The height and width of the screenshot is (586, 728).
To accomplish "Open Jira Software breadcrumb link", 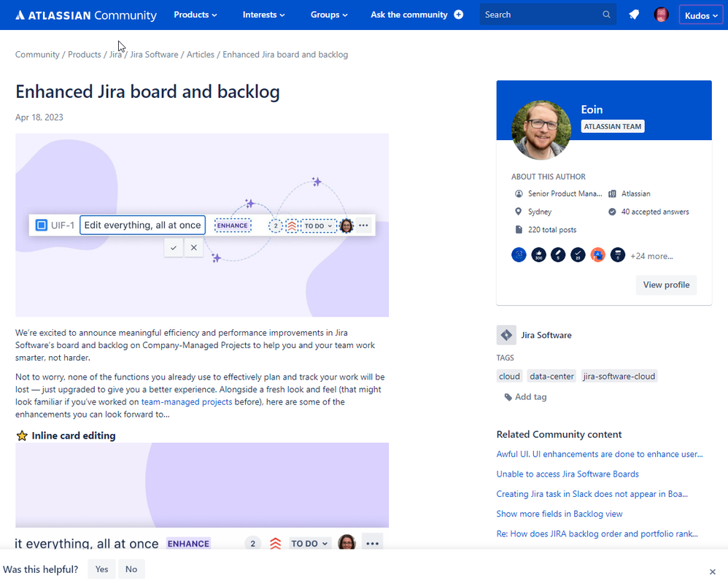I will click(x=154, y=54).
